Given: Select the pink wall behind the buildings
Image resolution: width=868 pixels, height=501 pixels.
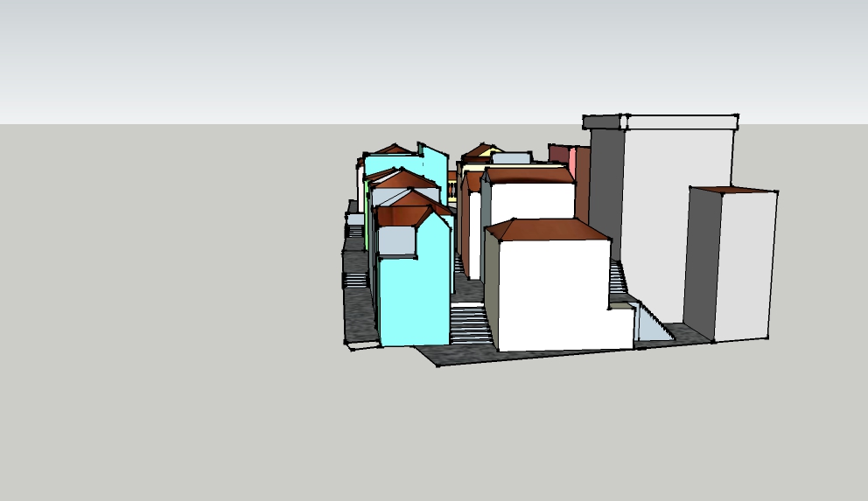Looking at the screenshot, I should 572,162.
